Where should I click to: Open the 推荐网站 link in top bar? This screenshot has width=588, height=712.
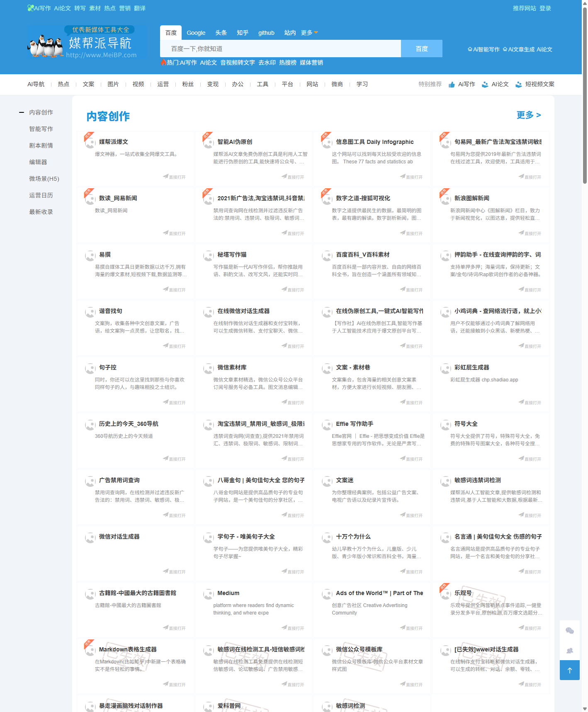click(x=524, y=8)
